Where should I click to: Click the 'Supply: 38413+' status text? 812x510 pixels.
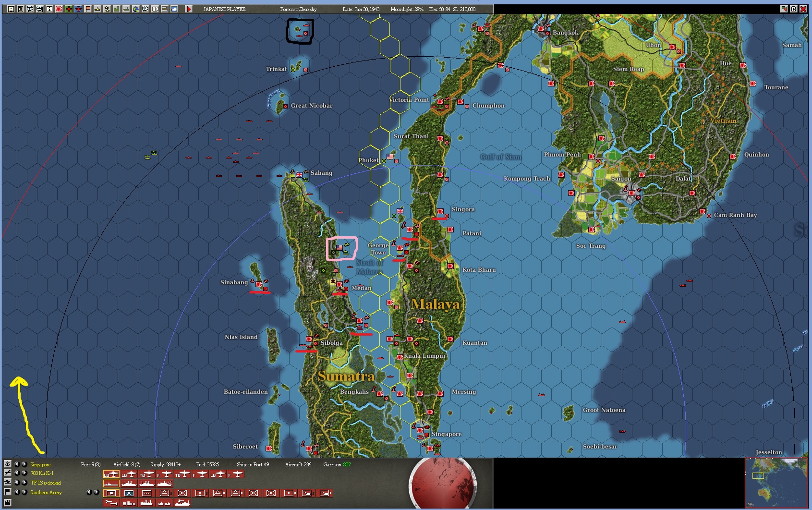coord(165,464)
